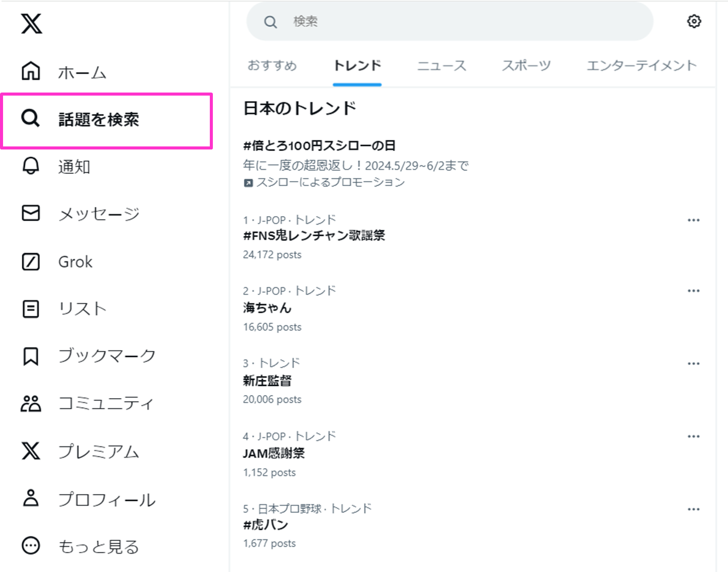Open 通知 notifications bell icon

(30, 166)
